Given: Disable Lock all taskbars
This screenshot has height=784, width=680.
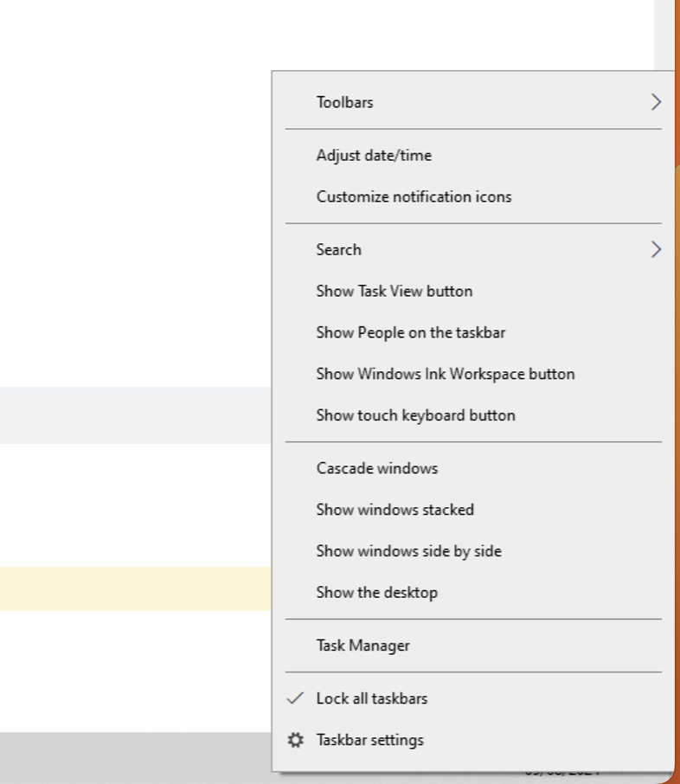Looking at the screenshot, I should tap(373, 698).
